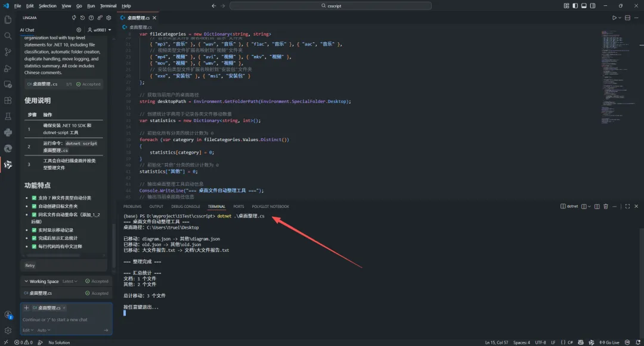Close the 桌面整理.cs editor tab
This screenshot has height=346, width=644.
tap(154, 18)
